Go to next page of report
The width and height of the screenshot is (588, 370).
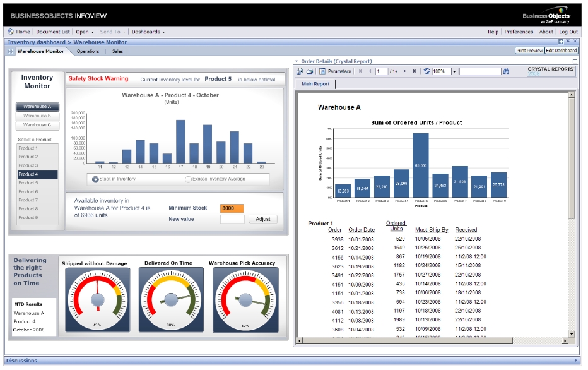tap(404, 71)
